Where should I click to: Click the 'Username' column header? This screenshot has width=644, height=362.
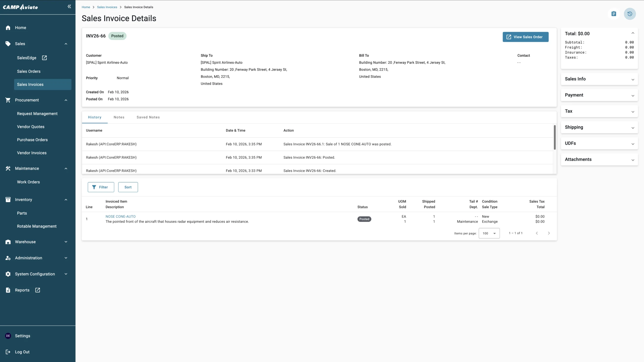[94, 130]
